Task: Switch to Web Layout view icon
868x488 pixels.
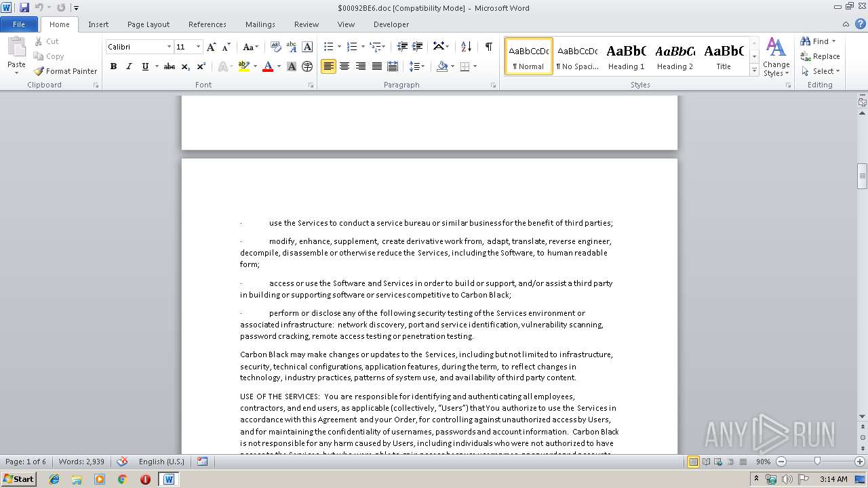Action: coord(719,462)
